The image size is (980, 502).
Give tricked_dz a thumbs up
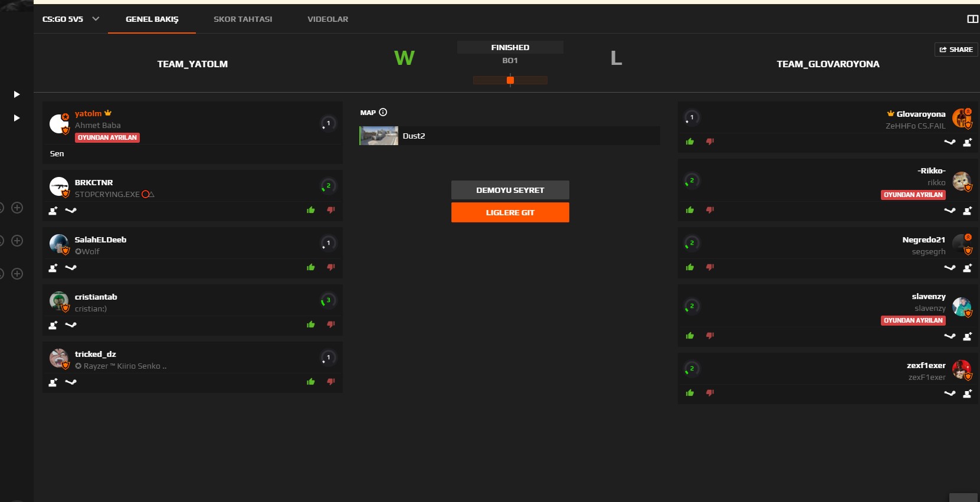(x=311, y=382)
